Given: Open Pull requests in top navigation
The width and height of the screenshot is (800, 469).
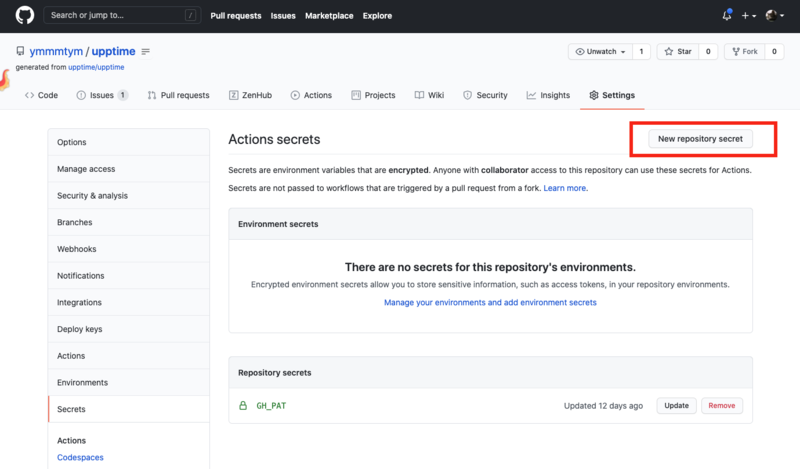Looking at the screenshot, I should coord(236,16).
